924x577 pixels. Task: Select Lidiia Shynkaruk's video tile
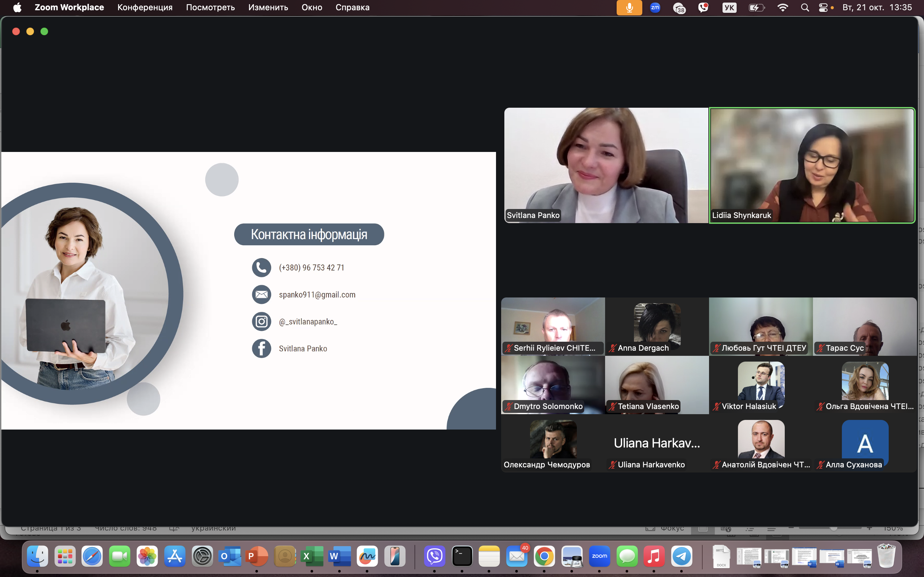(x=812, y=165)
